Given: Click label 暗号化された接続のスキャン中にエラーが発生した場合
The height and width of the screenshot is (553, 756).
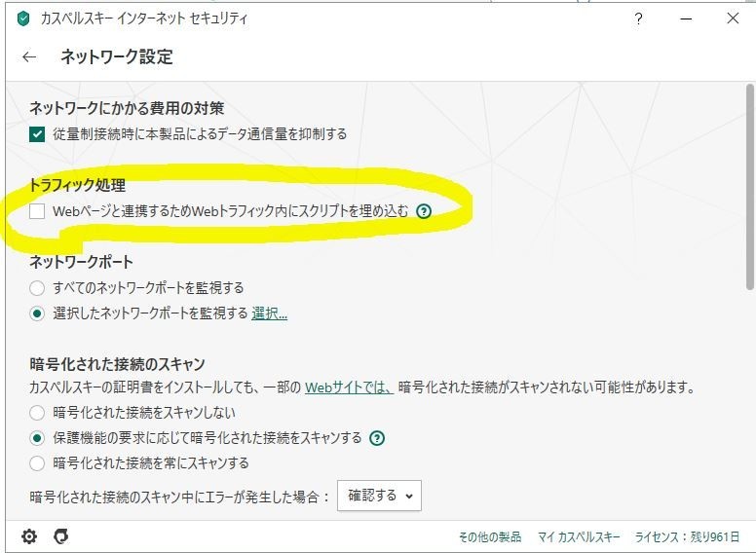Looking at the screenshot, I should (179, 497).
